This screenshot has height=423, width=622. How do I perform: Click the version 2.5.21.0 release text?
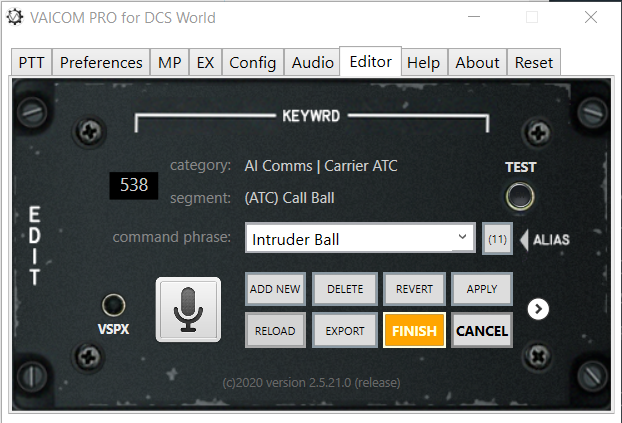tap(311, 383)
